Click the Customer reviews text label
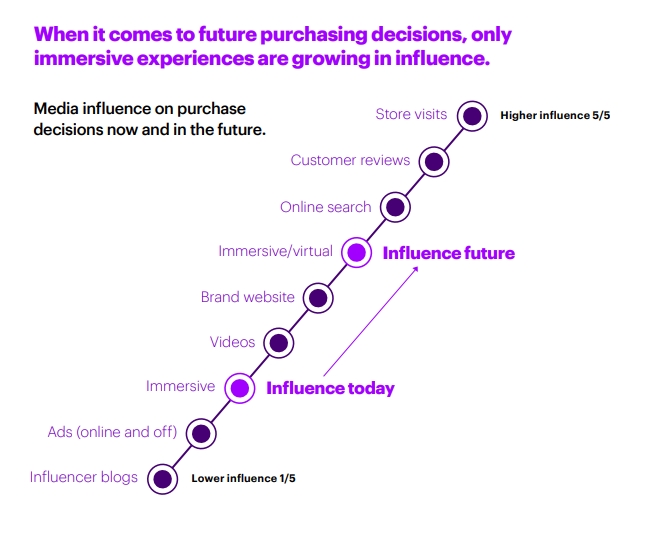 point(350,160)
